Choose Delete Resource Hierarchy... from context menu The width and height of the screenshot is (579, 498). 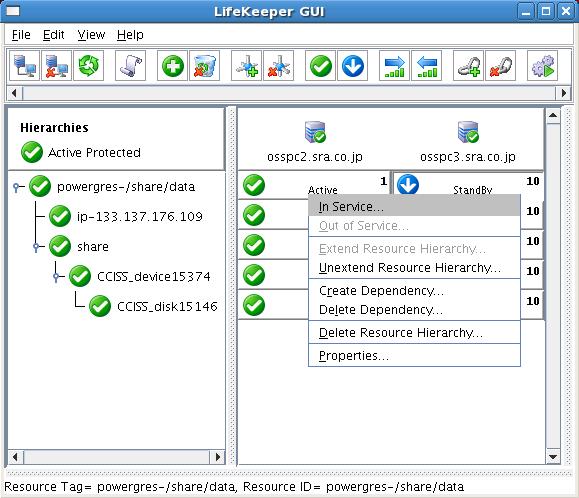(x=414, y=333)
